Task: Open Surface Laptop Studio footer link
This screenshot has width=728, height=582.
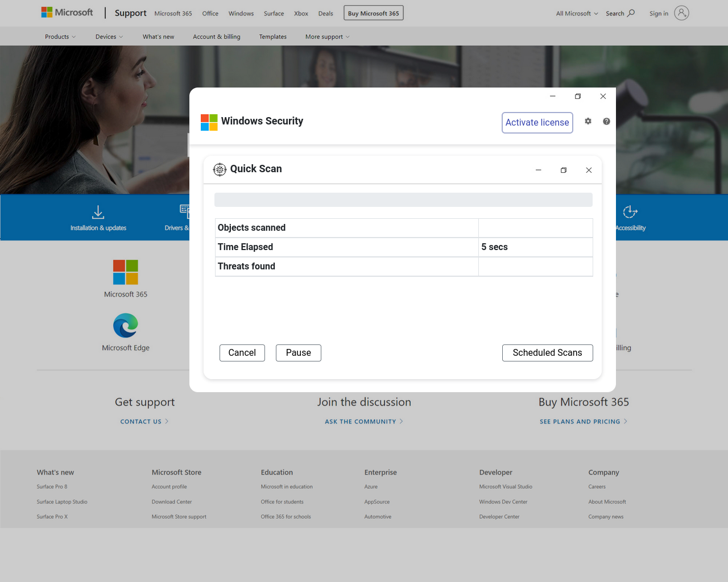Action: pos(62,502)
